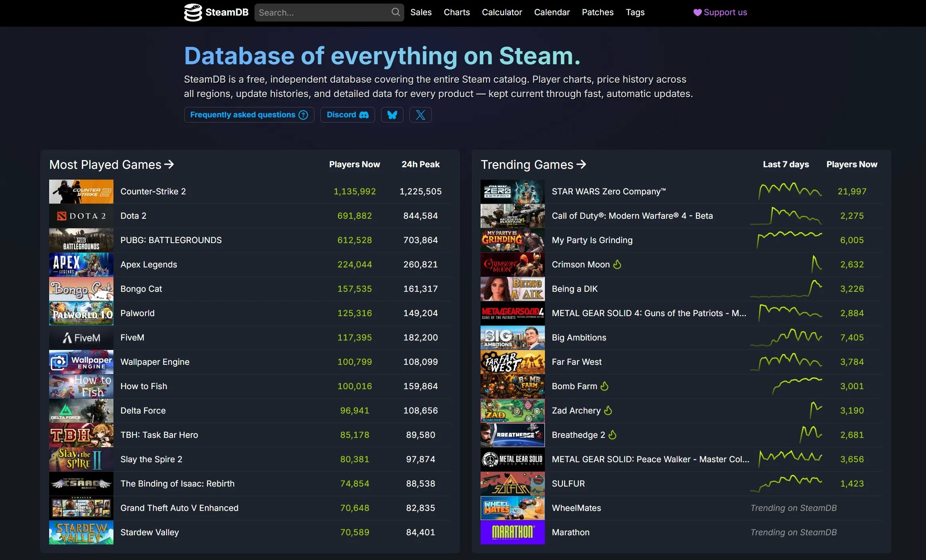Open TBH: Task Bar Hero link

pos(159,435)
